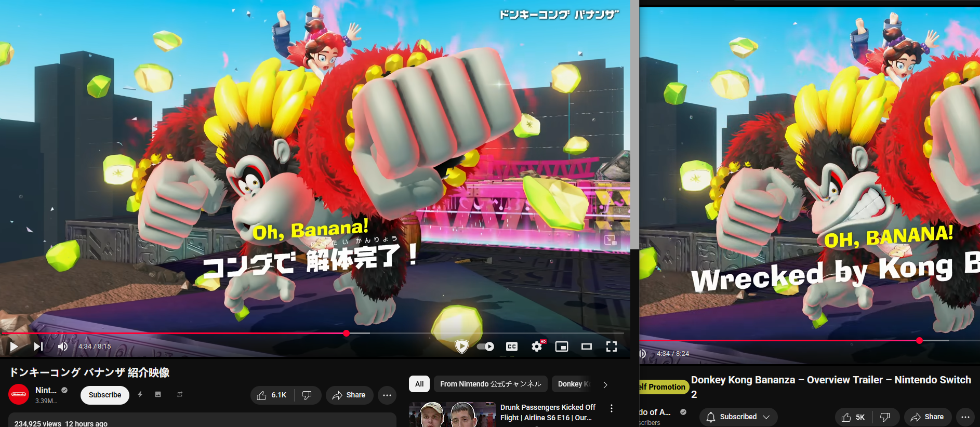
Task: Play the Japanese Donkey Kong video
Action: click(14, 346)
